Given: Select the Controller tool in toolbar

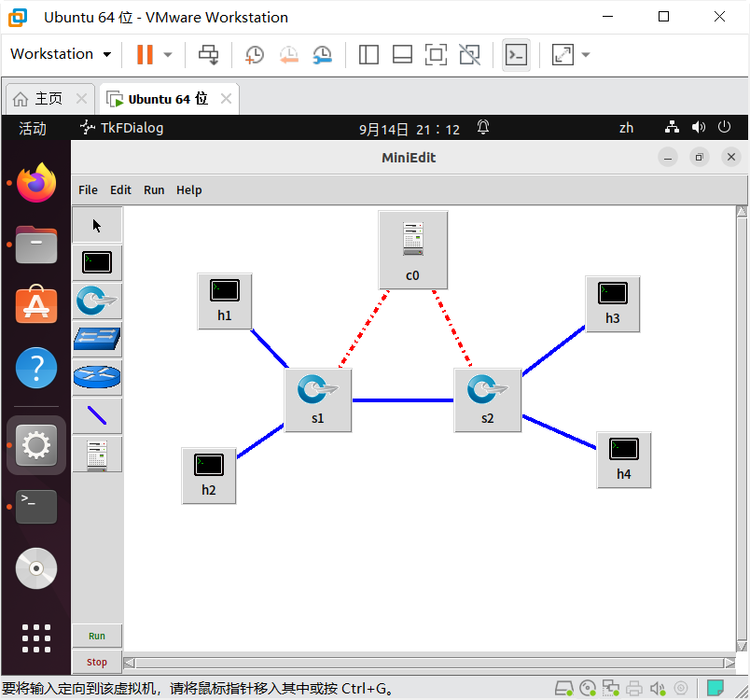Looking at the screenshot, I should [97, 455].
